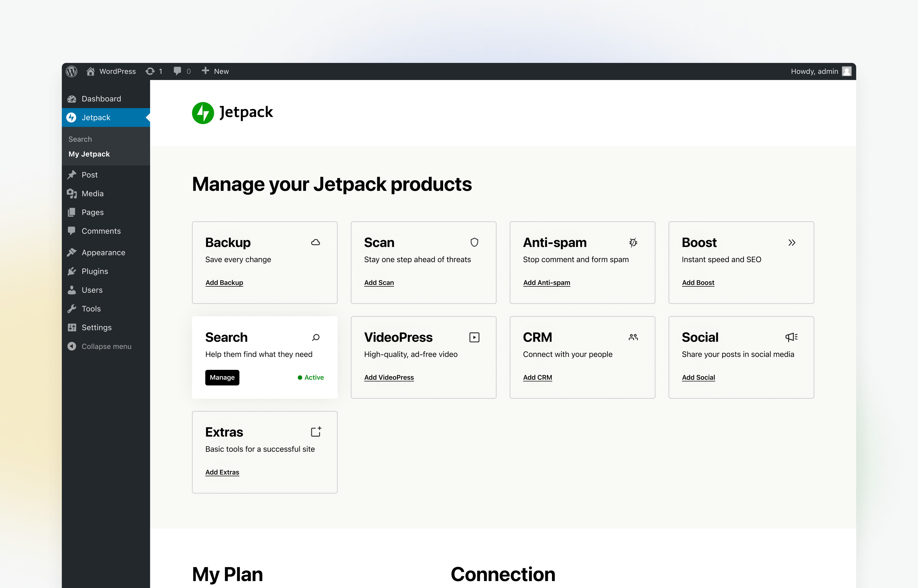
Task: Click the cloud icon on Backup card
Action: [315, 242]
